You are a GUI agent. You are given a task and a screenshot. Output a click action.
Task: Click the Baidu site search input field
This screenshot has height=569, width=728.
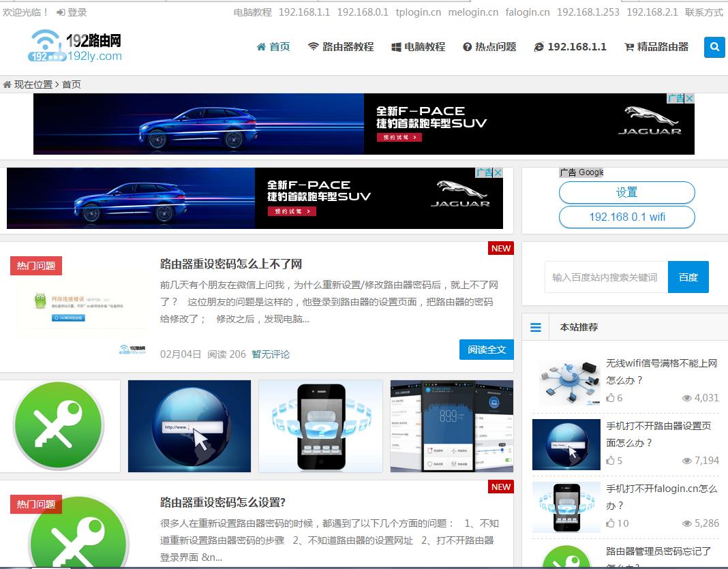[x=607, y=277]
